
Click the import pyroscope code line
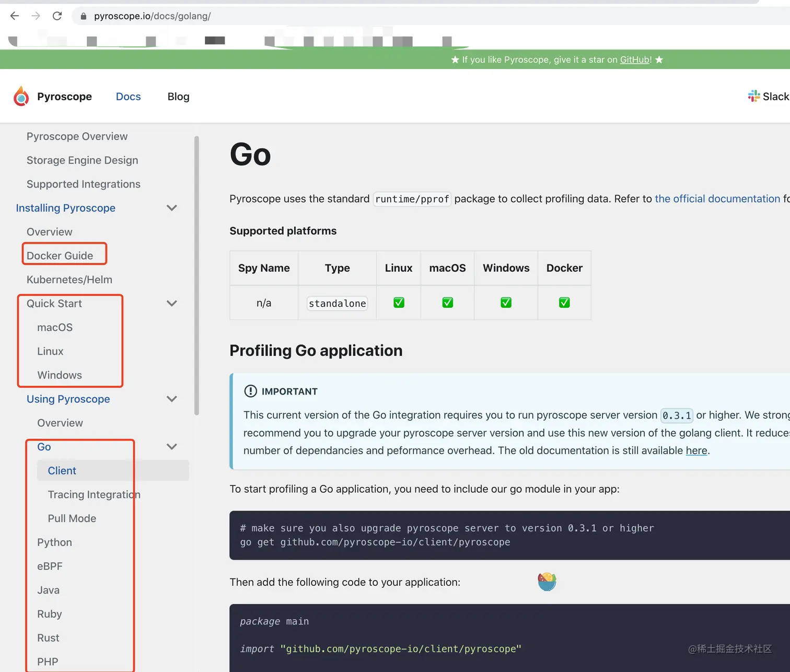coord(380,648)
